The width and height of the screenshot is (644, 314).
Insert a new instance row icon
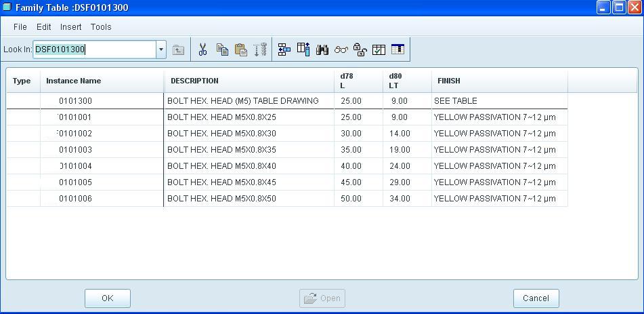pyautogui.click(x=284, y=50)
